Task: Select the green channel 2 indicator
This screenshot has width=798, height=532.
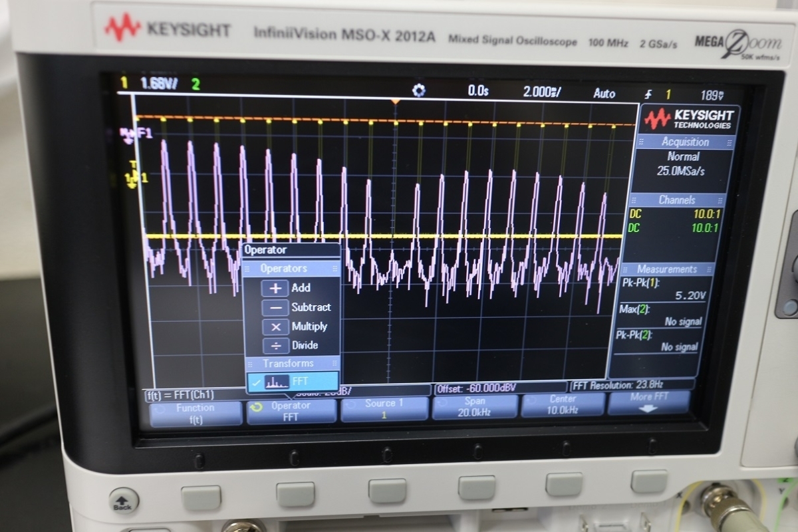Action: [196, 84]
